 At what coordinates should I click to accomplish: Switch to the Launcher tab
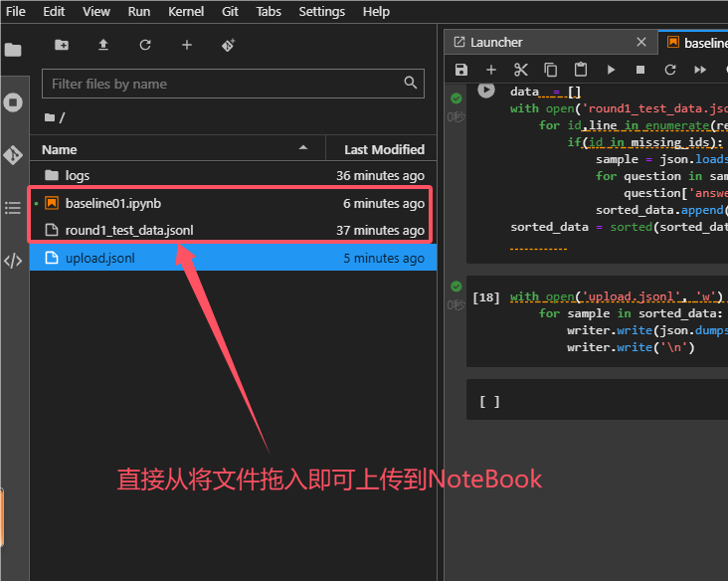coord(495,43)
